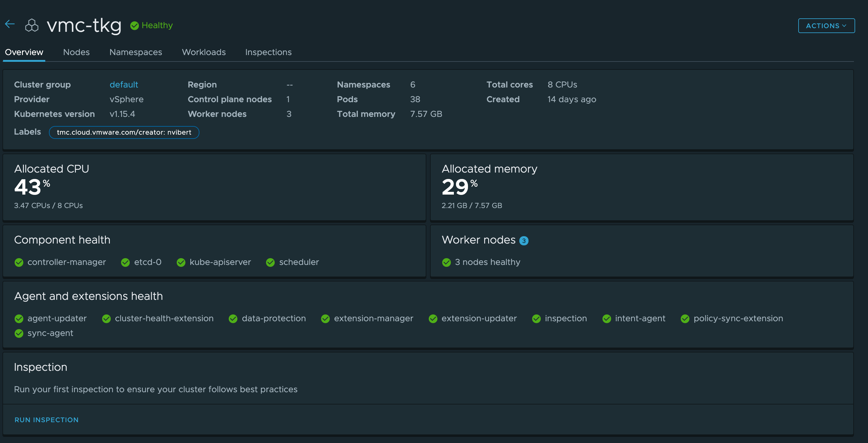Open the Namespaces tab

[135, 52]
